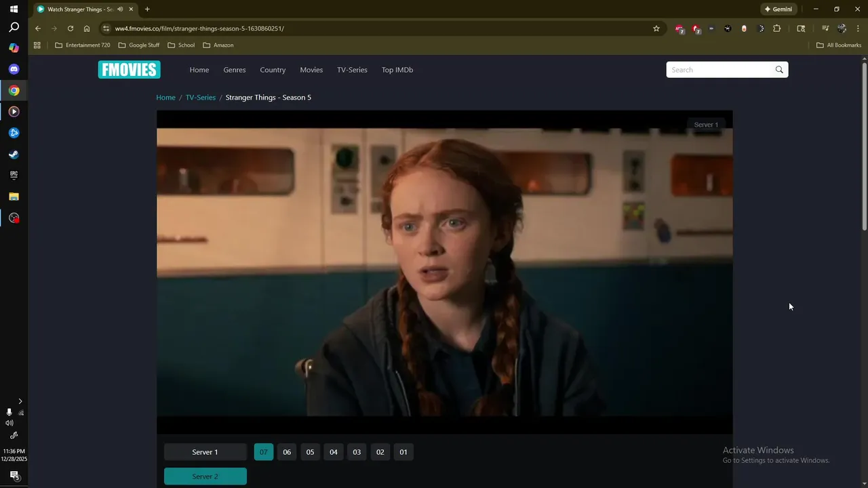This screenshot has width=868, height=488.
Task: Click the FMOVIES site logo
Action: click(x=129, y=70)
